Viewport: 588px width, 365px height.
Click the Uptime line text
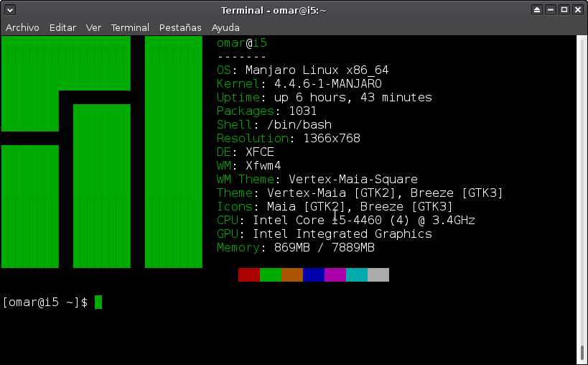click(325, 98)
